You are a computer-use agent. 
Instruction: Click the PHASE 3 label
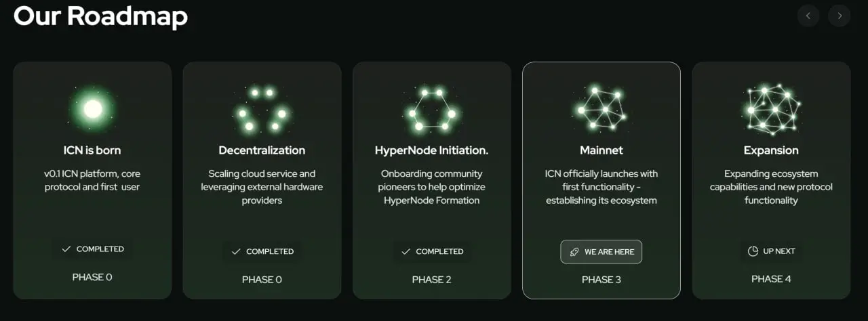601,280
